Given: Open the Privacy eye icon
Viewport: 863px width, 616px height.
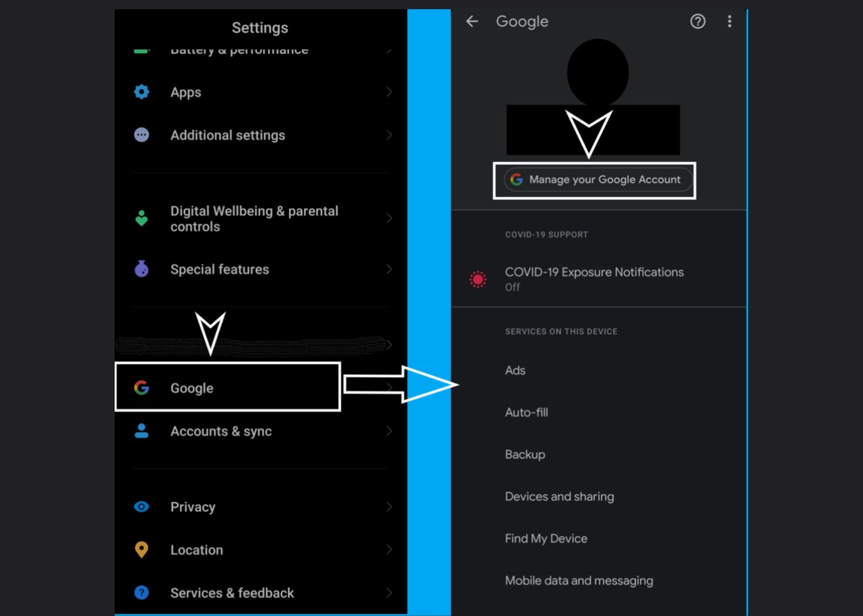Looking at the screenshot, I should [141, 506].
